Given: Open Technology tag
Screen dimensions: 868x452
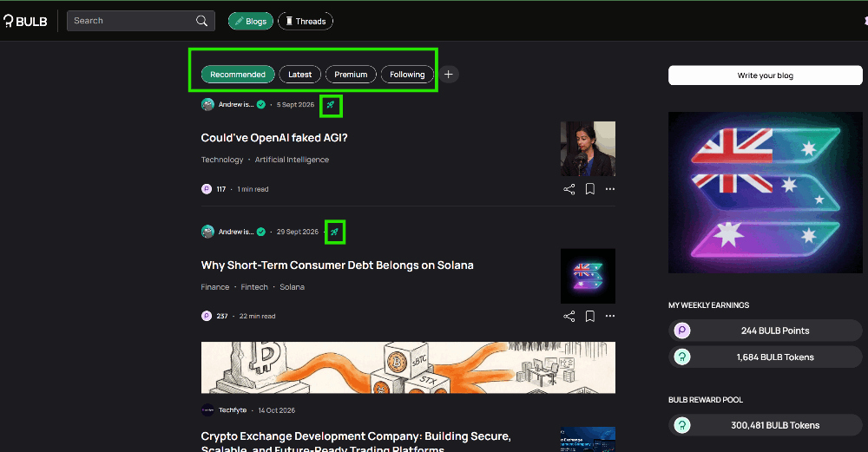Looking at the screenshot, I should pyautogui.click(x=222, y=160).
